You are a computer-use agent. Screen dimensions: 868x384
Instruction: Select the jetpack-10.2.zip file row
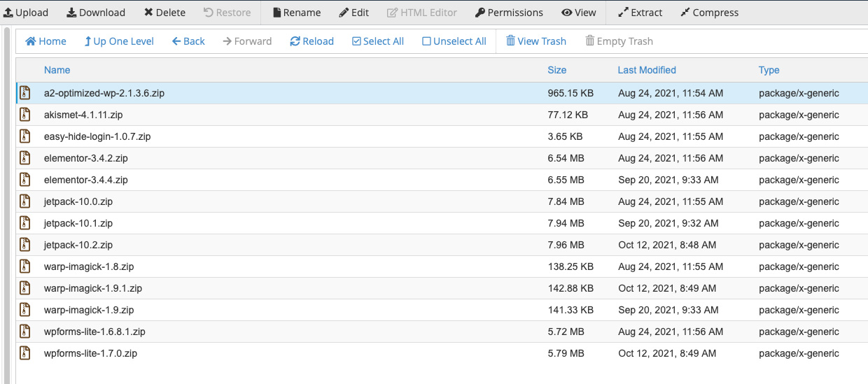(442, 245)
